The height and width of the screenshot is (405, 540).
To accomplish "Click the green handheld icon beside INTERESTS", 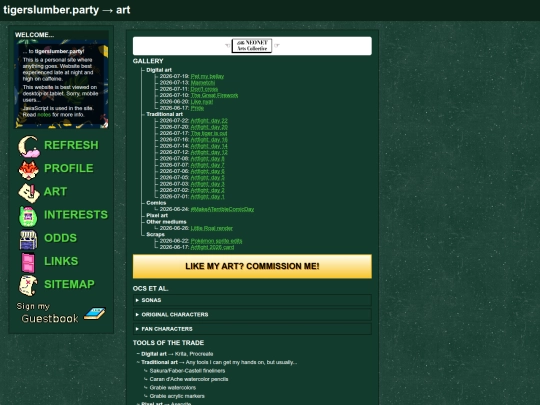I will click(28, 216).
